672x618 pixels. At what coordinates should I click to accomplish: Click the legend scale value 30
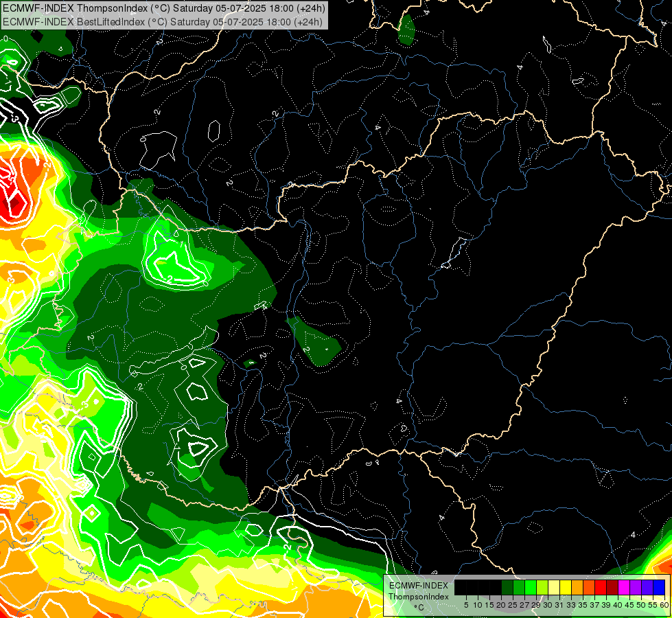click(x=548, y=605)
